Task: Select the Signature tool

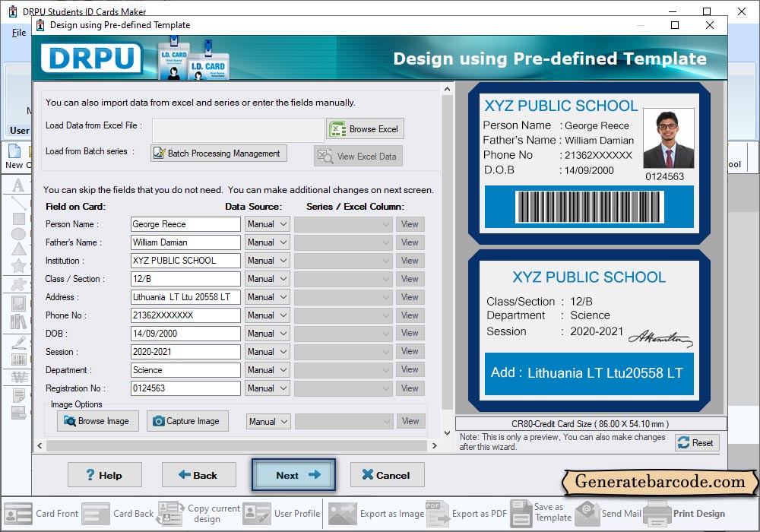Action: tap(18, 343)
